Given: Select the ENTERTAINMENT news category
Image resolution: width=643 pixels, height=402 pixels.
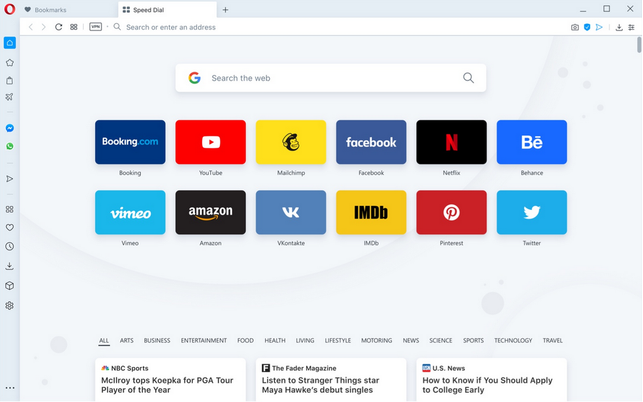Looking at the screenshot, I should coord(204,340).
